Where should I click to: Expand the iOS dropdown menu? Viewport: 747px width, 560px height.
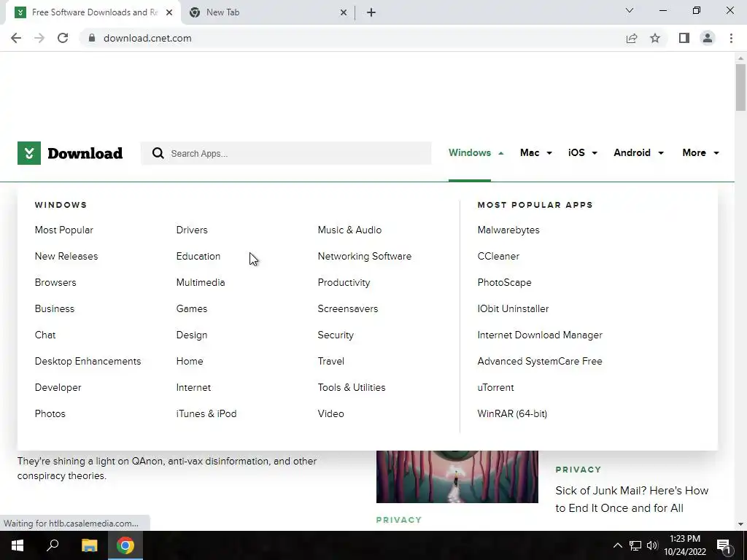tap(583, 153)
